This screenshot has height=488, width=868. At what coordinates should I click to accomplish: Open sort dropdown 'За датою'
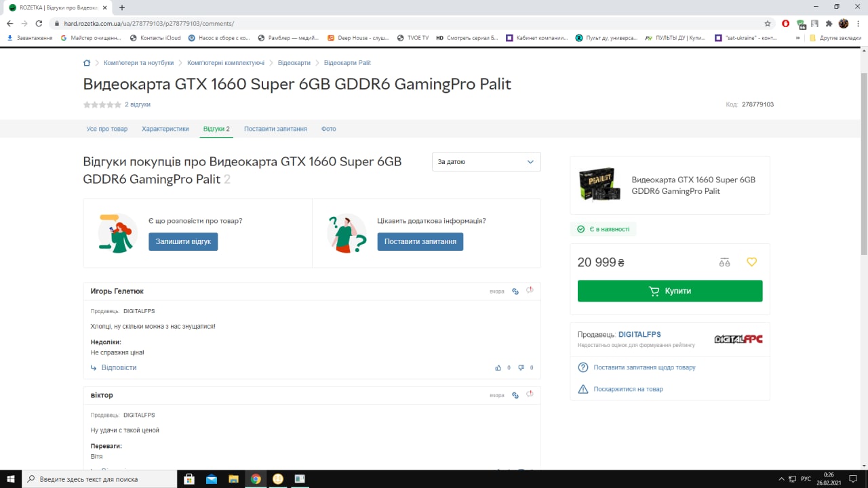[486, 162]
